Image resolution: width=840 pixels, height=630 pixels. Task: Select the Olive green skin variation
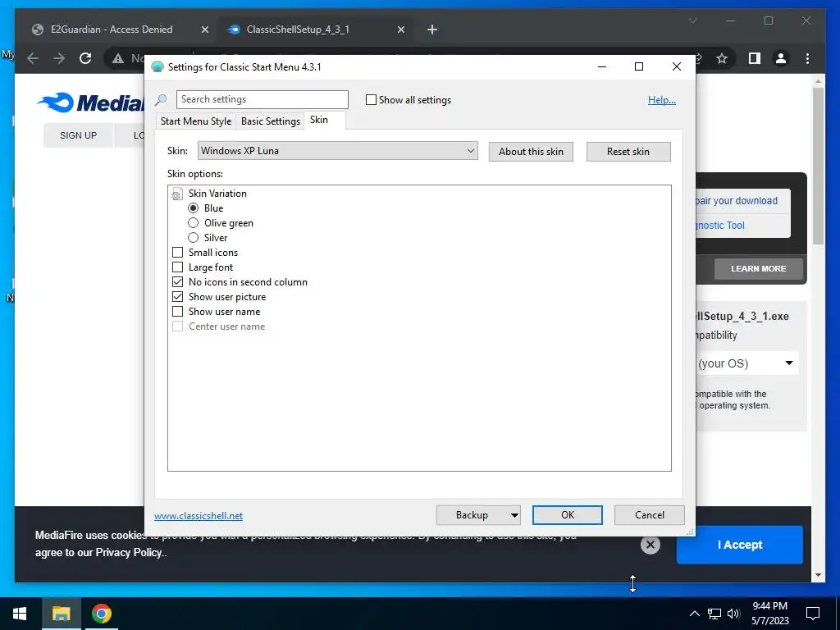coord(194,223)
